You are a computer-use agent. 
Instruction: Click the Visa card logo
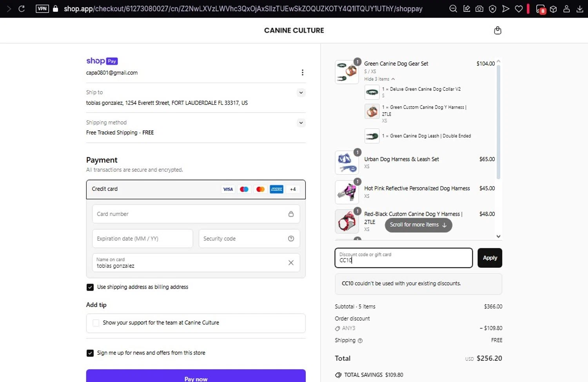(228, 189)
